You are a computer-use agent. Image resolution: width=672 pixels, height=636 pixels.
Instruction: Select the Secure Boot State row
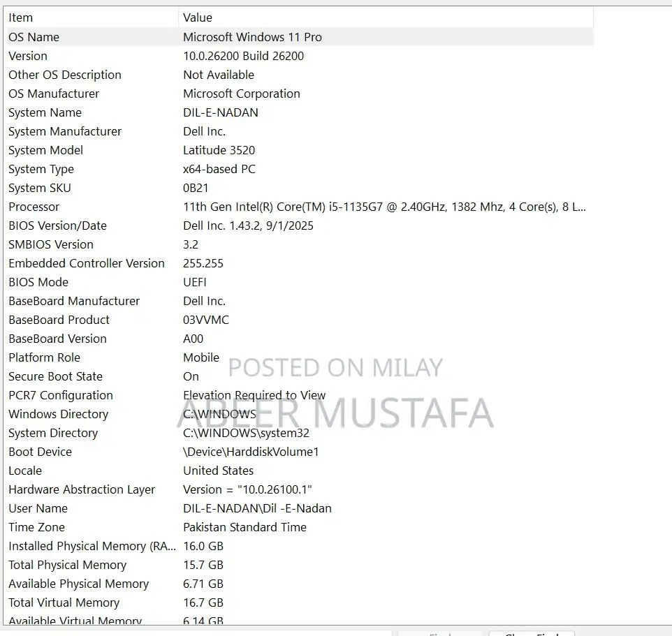[x=55, y=376]
